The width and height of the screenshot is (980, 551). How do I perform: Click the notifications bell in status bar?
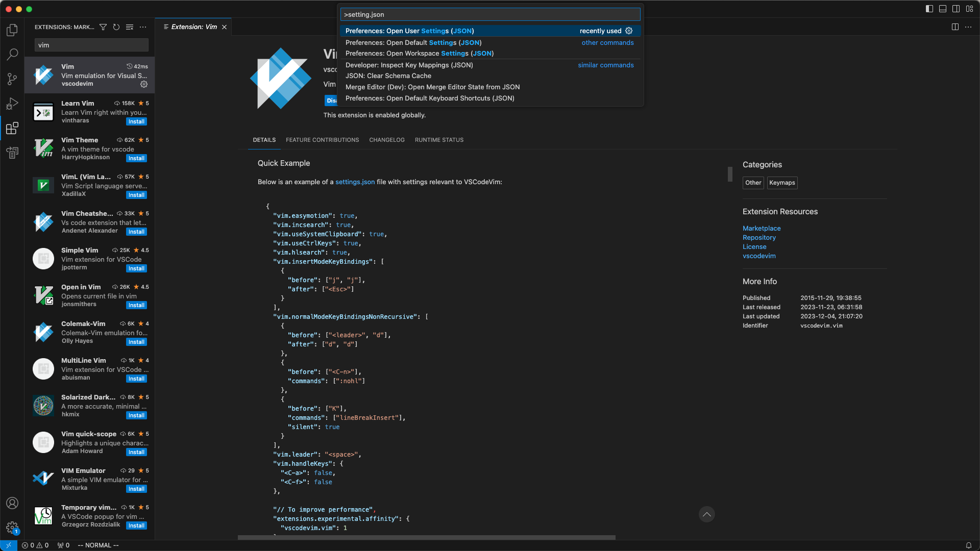[968, 545]
